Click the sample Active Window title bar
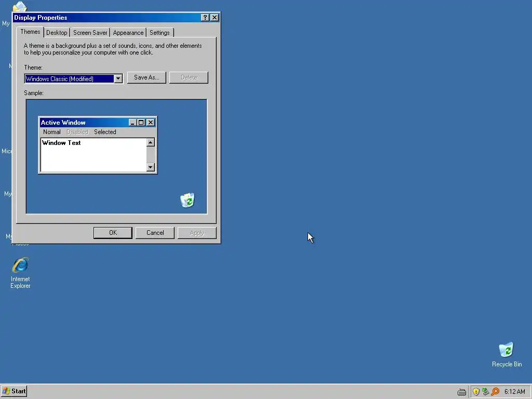Viewport: 532px width, 399px height. 98,123
